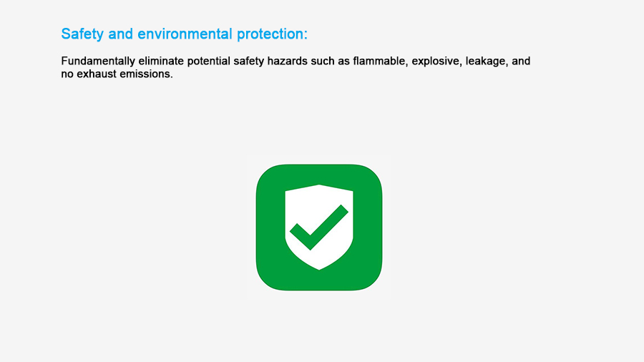Click the green checkmark inside the shield
Viewport: 644px width, 362px height.
tap(318, 228)
